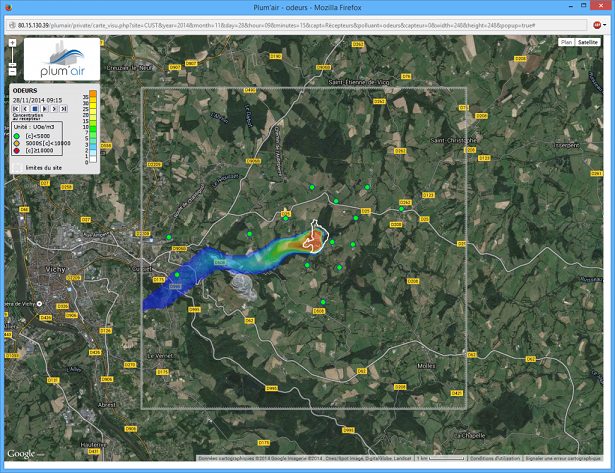615x473 pixels.
Task: Jump to last frame of animation
Action: pyautogui.click(x=64, y=109)
